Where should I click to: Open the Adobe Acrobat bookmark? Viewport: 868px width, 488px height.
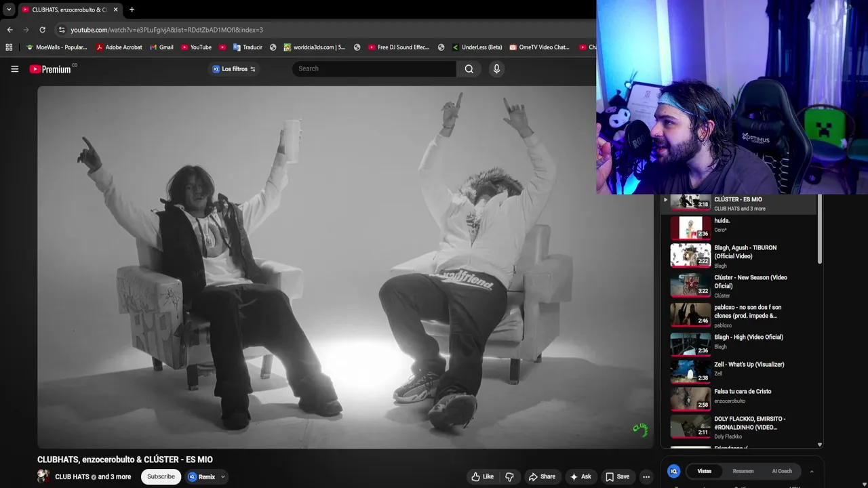click(x=119, y=47)
